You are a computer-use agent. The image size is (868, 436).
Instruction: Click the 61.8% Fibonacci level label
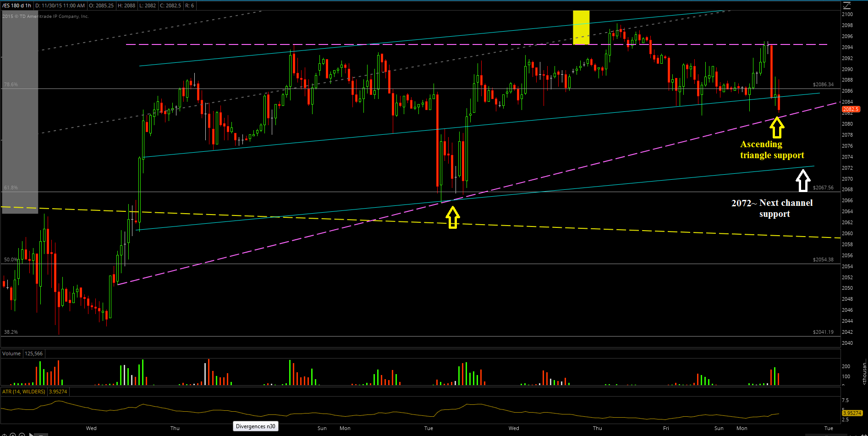pyautogui.click(x=11, y=188)
